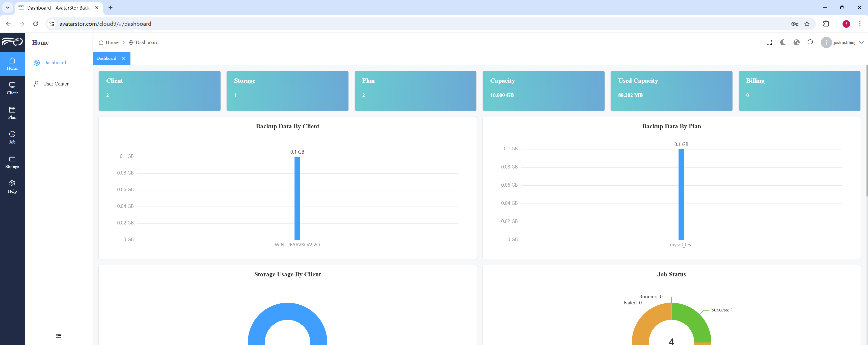Go forward with the browser forward arrow

pyautogui.click(x=22, y=24)
